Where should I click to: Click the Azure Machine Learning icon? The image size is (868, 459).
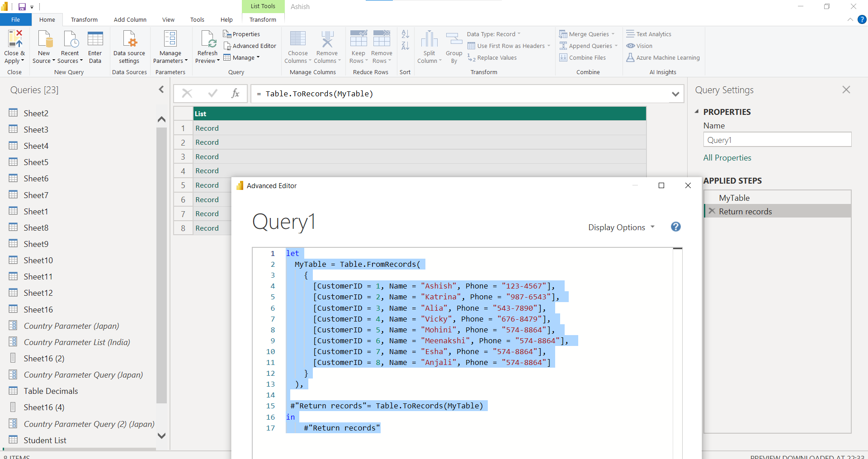(x=663, y=57)
